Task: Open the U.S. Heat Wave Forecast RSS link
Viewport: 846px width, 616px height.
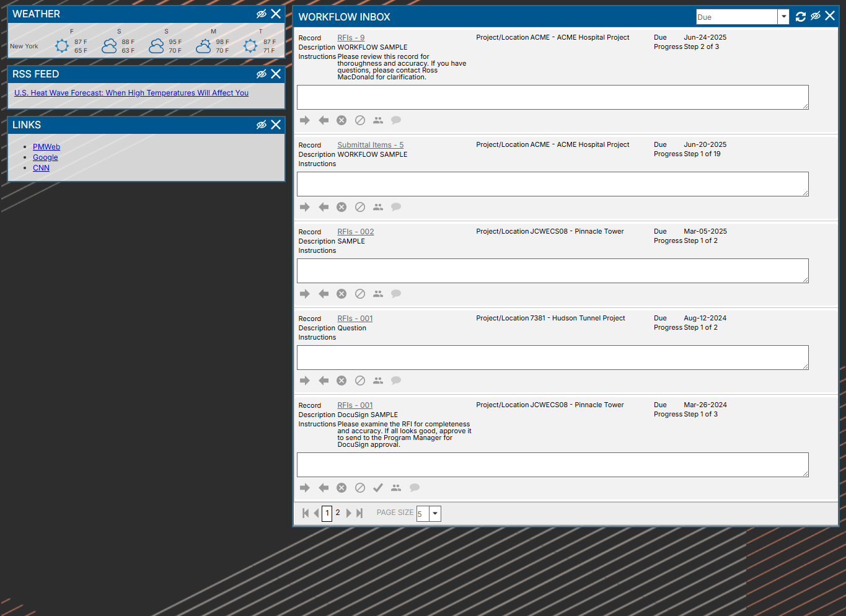Action: tap(131, 93)
